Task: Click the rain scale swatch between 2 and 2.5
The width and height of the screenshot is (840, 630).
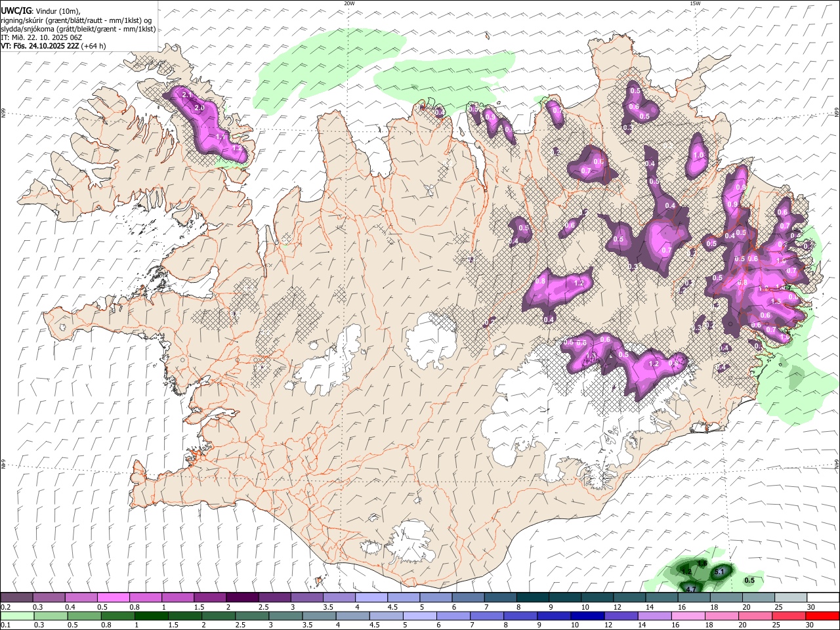Action: point(218,616)
